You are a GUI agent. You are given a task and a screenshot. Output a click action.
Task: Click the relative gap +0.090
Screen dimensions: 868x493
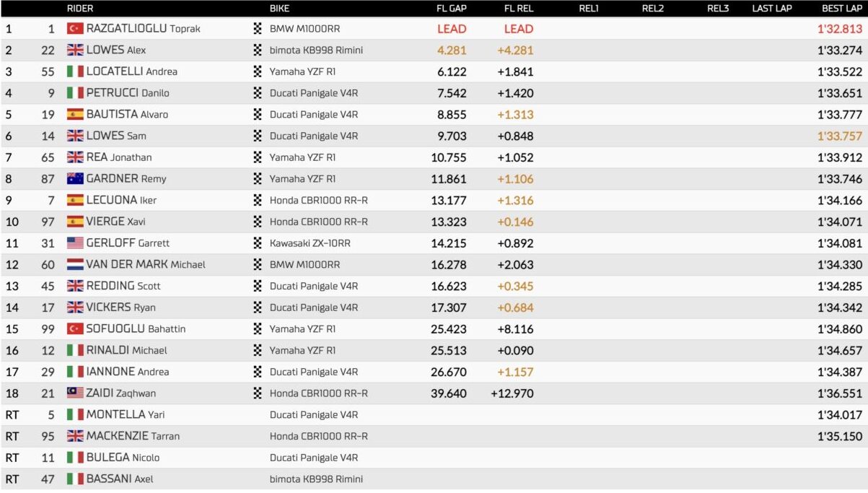point(515,350)
